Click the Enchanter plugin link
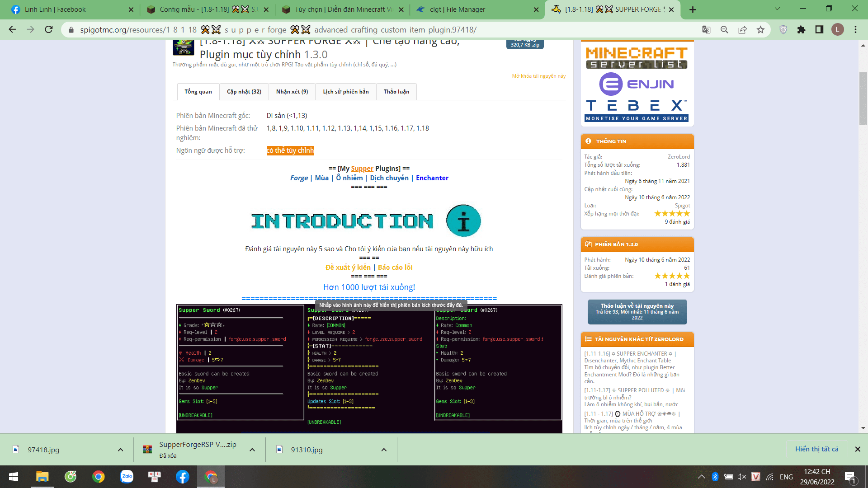The image size is (868, 488). point(432,178)
